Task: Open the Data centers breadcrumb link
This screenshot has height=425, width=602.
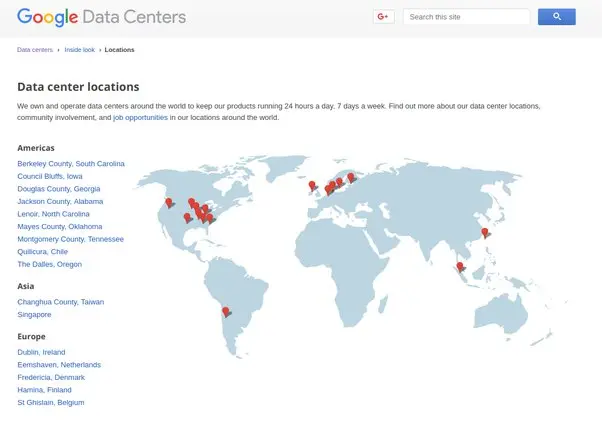Action: tap(35, 50)
